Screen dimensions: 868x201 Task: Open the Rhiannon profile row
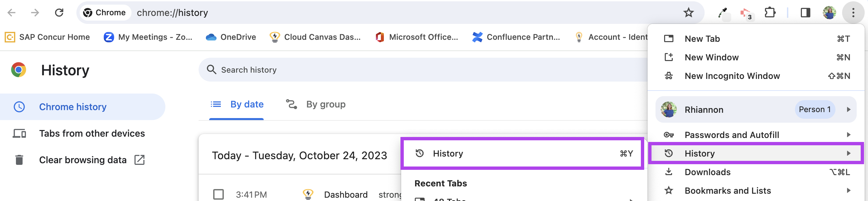[755, 109]
